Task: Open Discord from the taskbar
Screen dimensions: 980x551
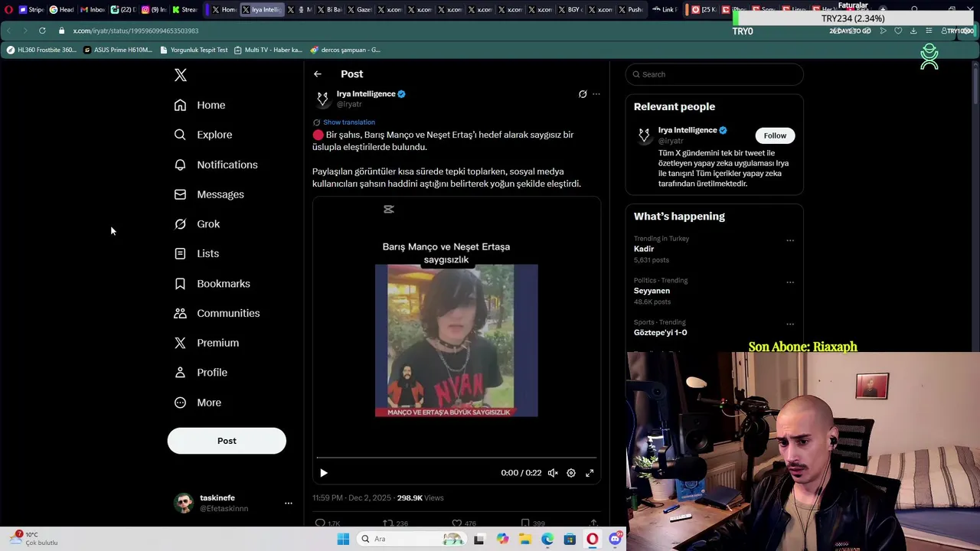Action: [615, 540]
